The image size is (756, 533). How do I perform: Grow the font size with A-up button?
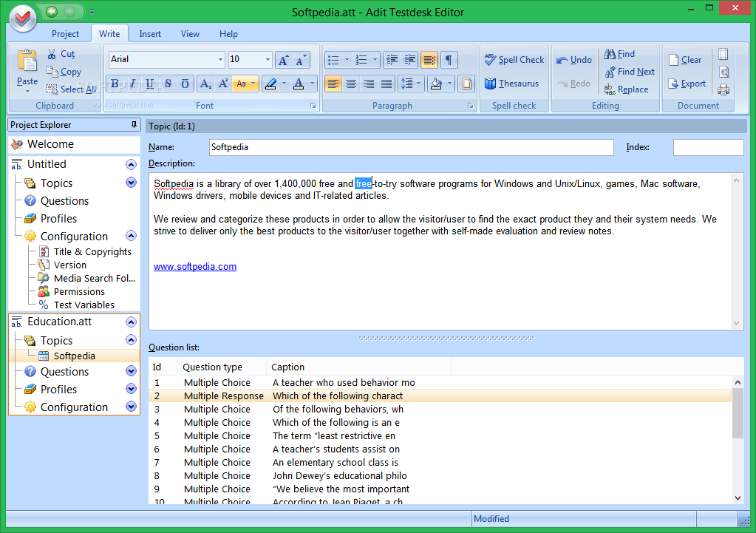point(284,60)
